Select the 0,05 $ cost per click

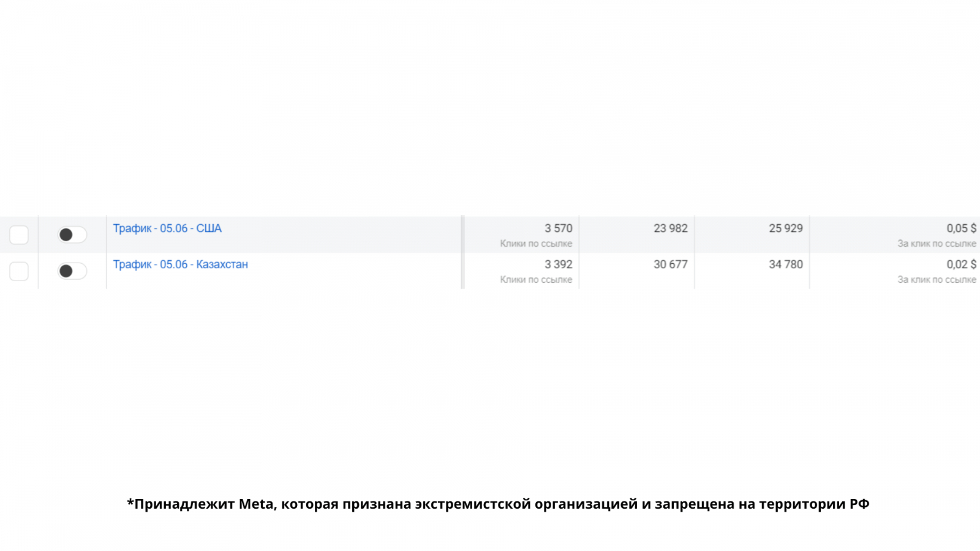click(x=961, y=228)
